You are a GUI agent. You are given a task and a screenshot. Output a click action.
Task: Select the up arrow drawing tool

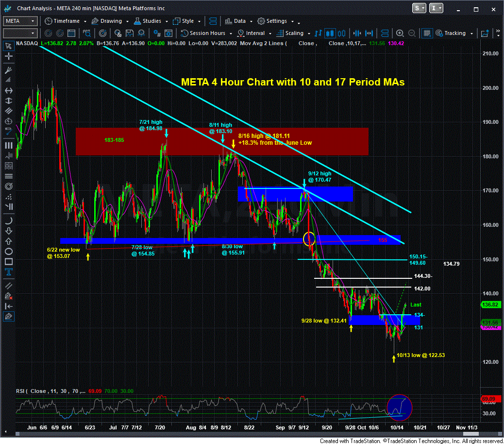pyautogui.click(x=8, y=241)
